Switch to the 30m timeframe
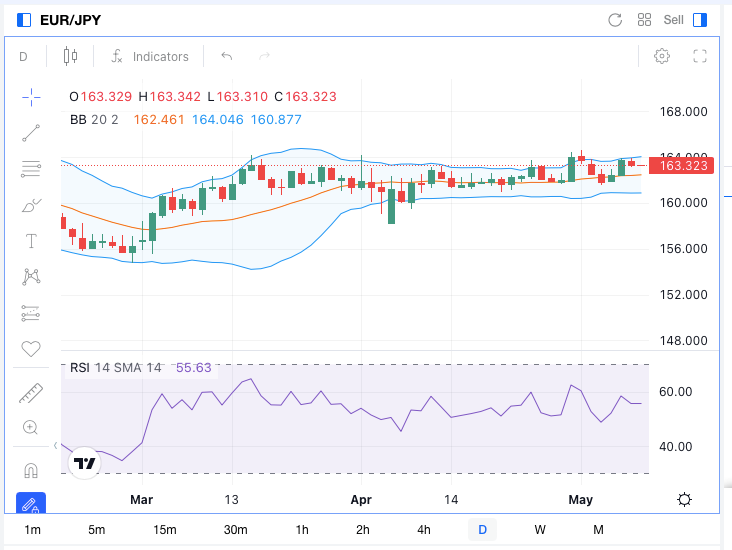The image size is (732, 550). tap(235, 530)
